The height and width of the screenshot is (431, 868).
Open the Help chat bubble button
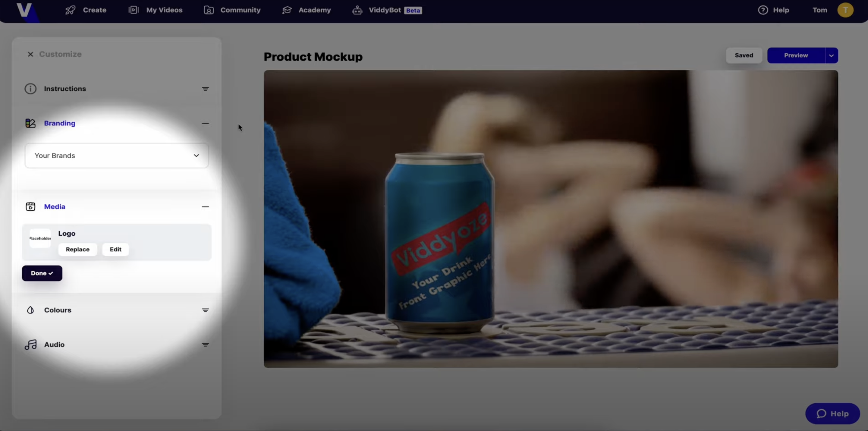[832, 414]
